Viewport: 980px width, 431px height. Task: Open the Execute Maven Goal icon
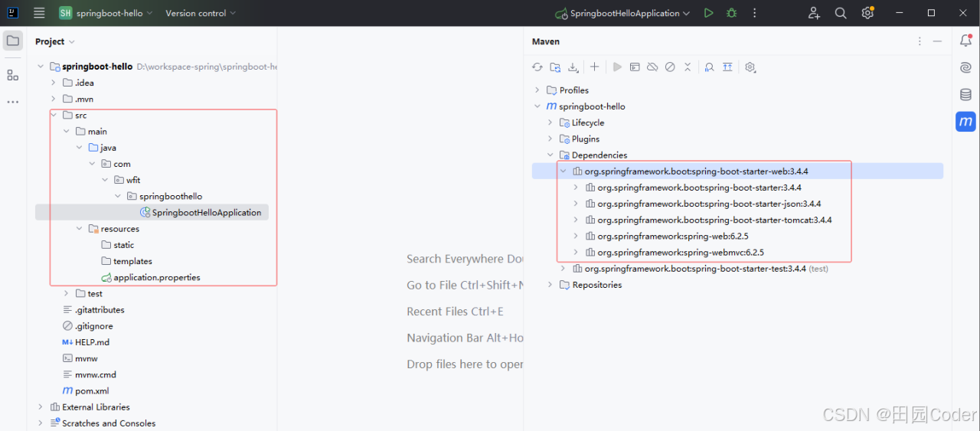click(x=635, y=67)
